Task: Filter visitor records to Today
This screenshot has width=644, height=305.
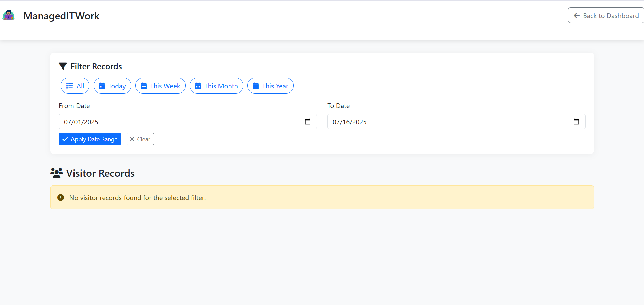Action: click(112, 86)
